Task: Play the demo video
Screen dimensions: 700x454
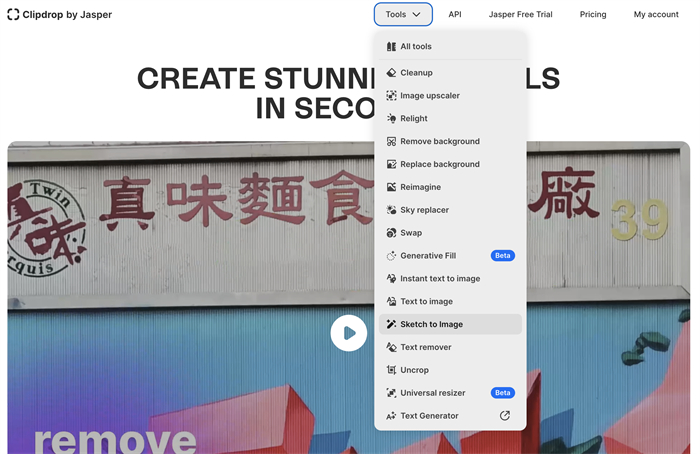Action: click(349, 333)
